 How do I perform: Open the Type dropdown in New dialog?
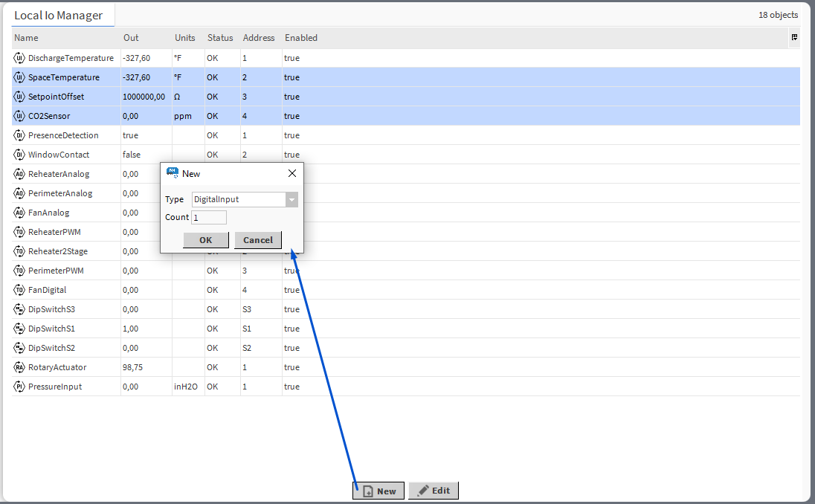coord(291,199)
